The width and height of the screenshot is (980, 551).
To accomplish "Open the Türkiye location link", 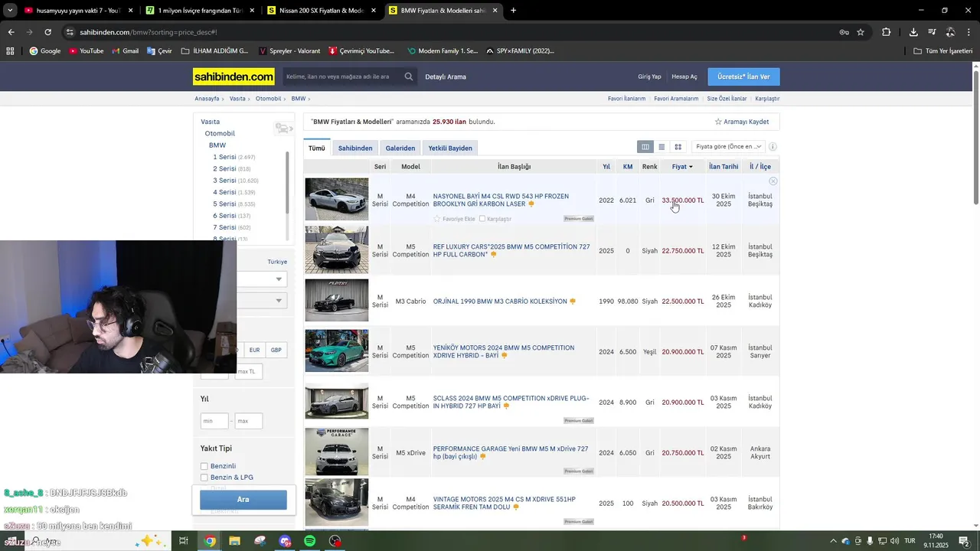I will point(277,262).
